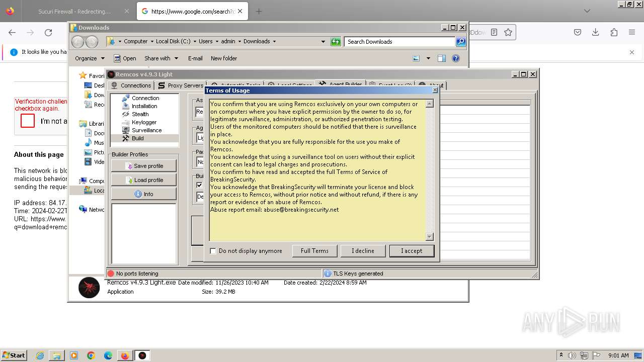Go back in Firefox

[12, 32]
